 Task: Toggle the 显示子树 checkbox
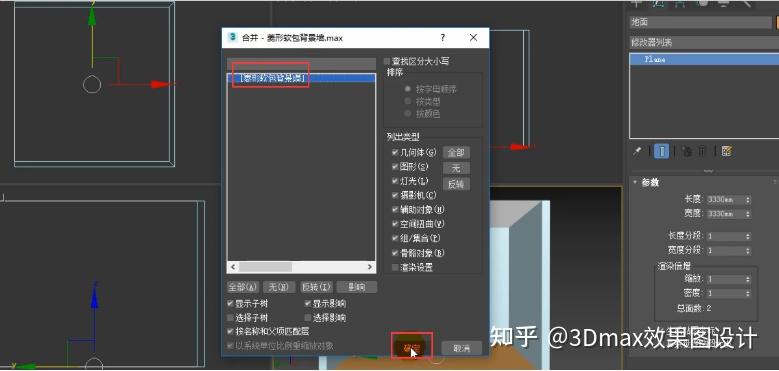point(230,303)
